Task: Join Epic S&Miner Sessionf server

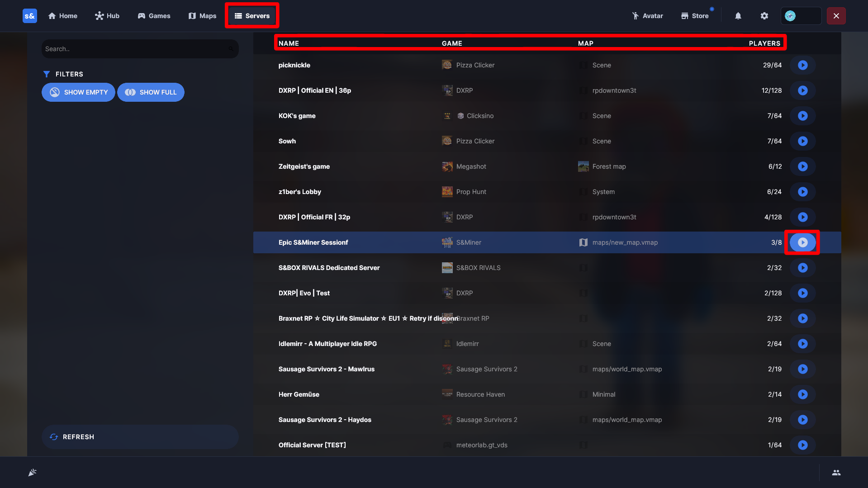Action: 803,242
